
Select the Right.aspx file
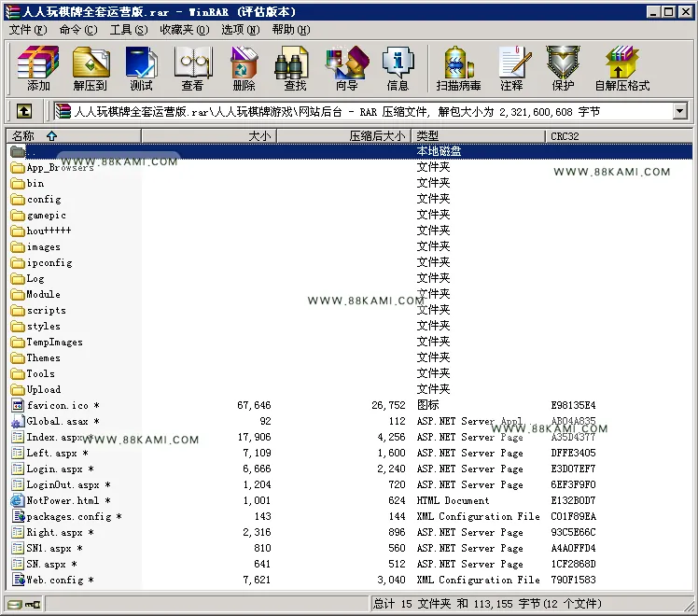click(349, 532)
